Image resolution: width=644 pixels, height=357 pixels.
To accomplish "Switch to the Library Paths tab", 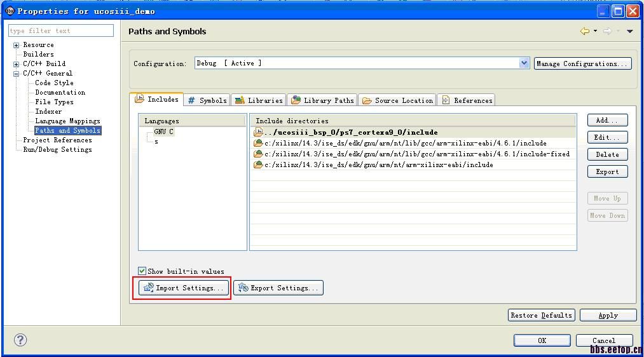I will pos(322,100).
